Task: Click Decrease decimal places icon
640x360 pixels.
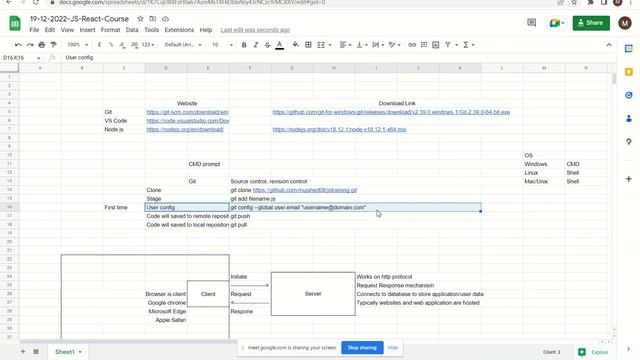Action: [x=122, y=45]
